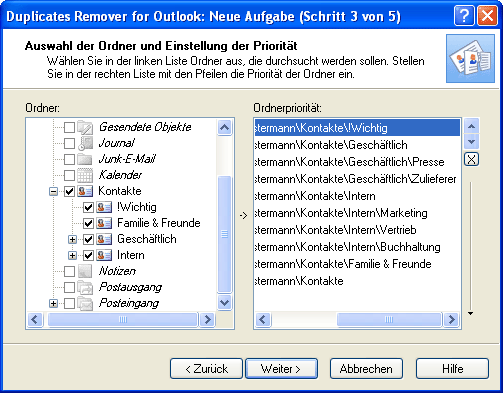Collapse the Kontakte tree node
503x393 pixels.
point(53,191)
